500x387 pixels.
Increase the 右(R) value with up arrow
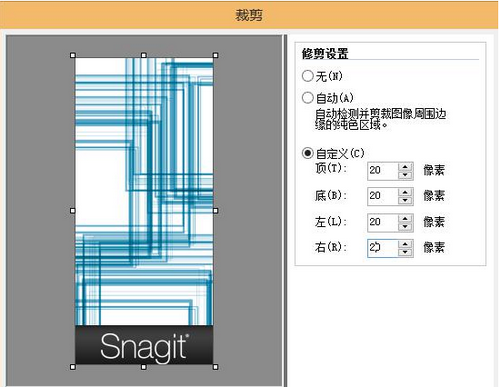tap(405, 244)
